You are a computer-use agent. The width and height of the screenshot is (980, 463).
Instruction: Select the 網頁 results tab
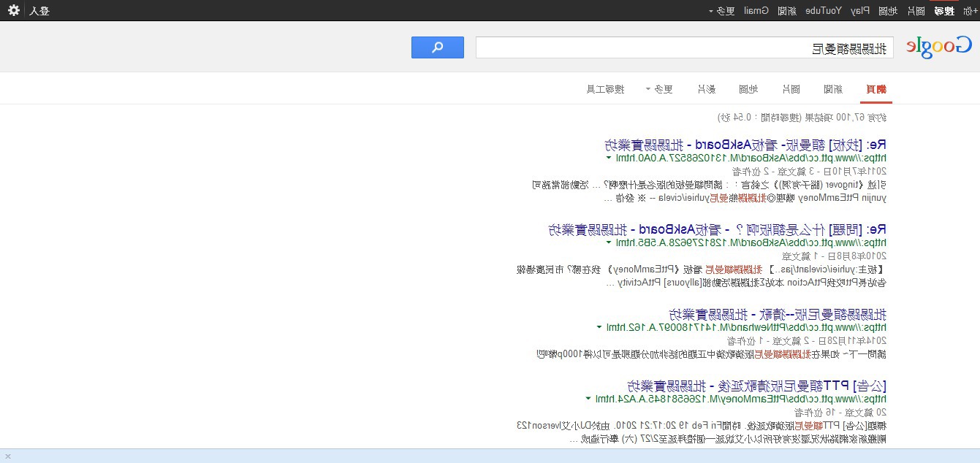(x=876, y=89)
